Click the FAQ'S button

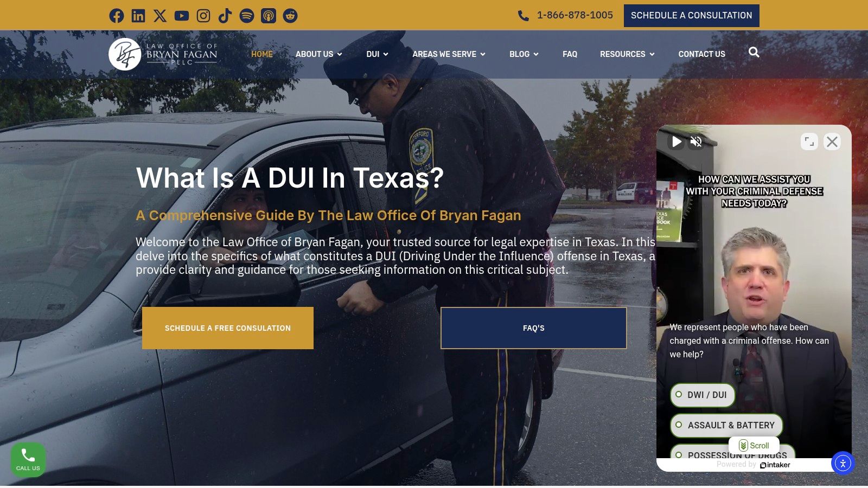click(x=534, y=328)
